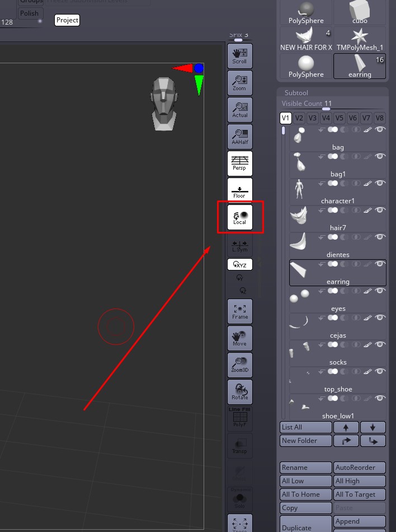Click the Rotate view icon
Viewport: 396px width, 532px height.
tap(239, 392)
